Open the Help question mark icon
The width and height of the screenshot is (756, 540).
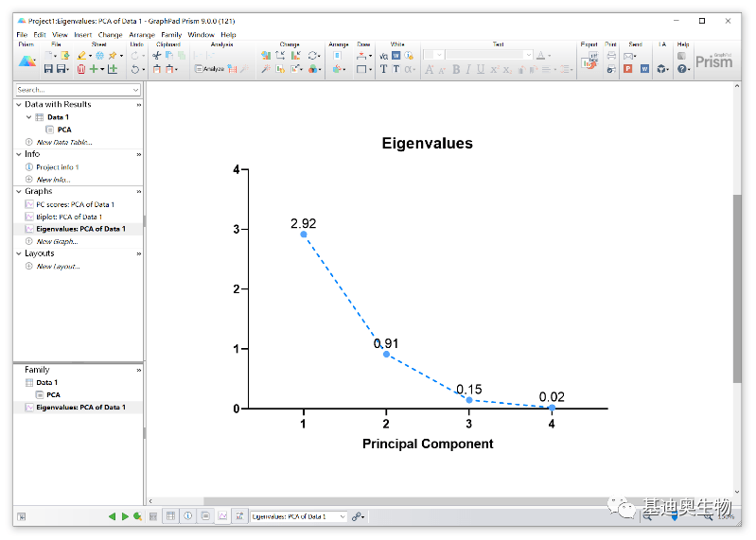[x=681, y=69]
